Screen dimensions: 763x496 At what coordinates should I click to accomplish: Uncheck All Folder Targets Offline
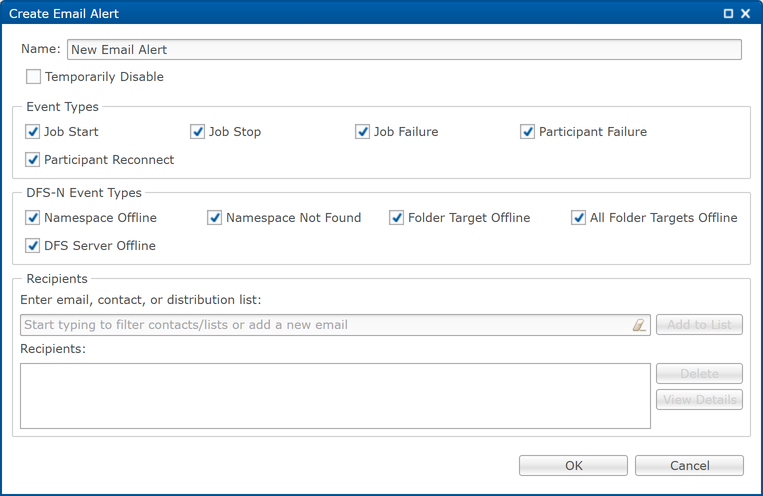(579, 218)
